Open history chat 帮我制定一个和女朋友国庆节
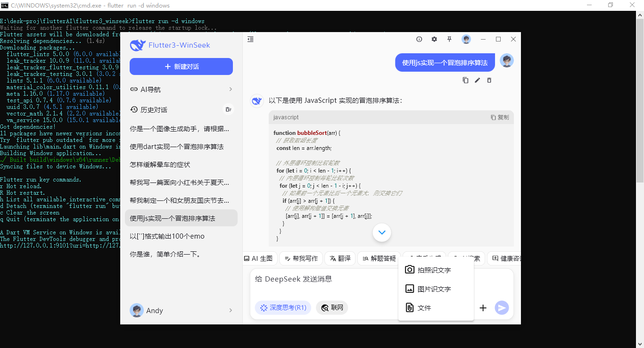The height and width of the screenshot is (348, 644). pos(181,200)
